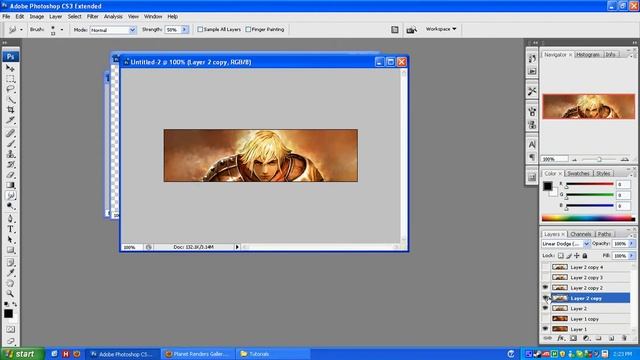Open the layer Opacity slider arrow
Screen dimensions: 640x360
632,244
